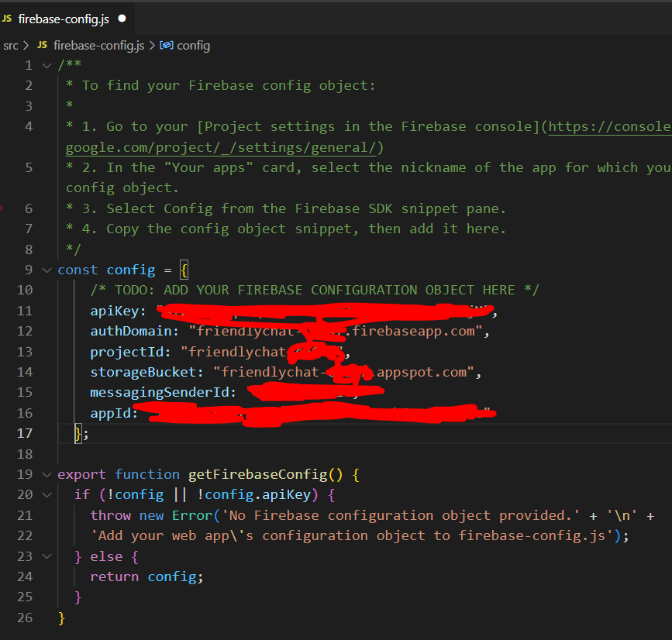Click the unsaved dot on firebase-config.js tab

tap(122, 19)
